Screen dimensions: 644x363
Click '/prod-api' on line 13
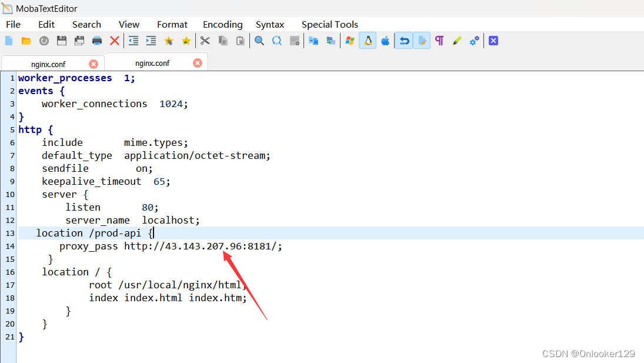[115, 233]
